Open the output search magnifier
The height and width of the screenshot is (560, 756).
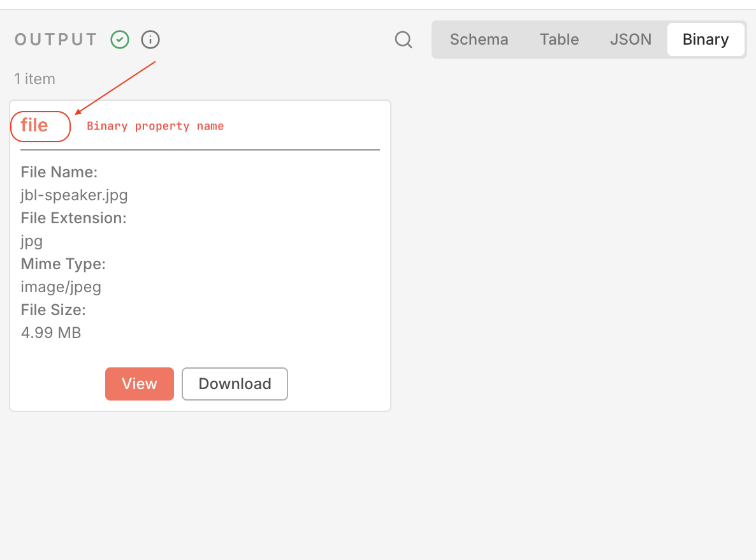click(x=403, y=40)
